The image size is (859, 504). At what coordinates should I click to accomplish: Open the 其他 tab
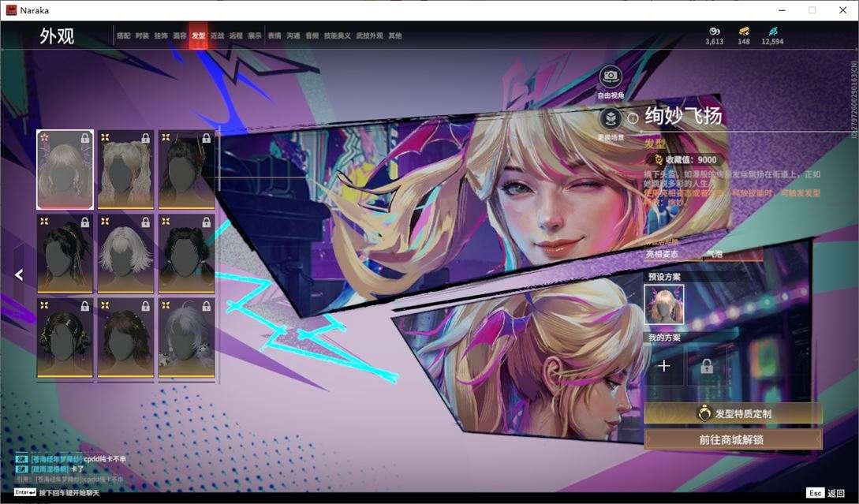pos(395,35)
